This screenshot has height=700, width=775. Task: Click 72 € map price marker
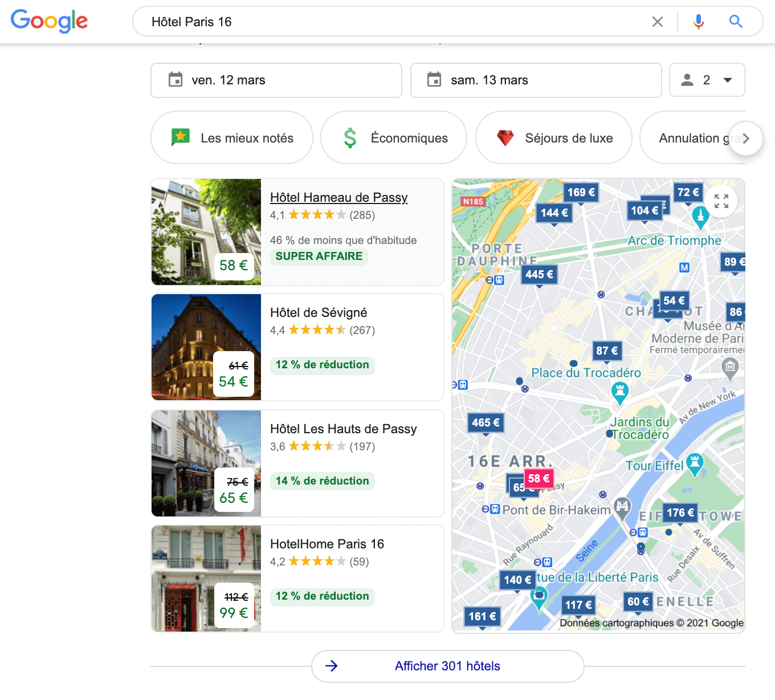688,193
